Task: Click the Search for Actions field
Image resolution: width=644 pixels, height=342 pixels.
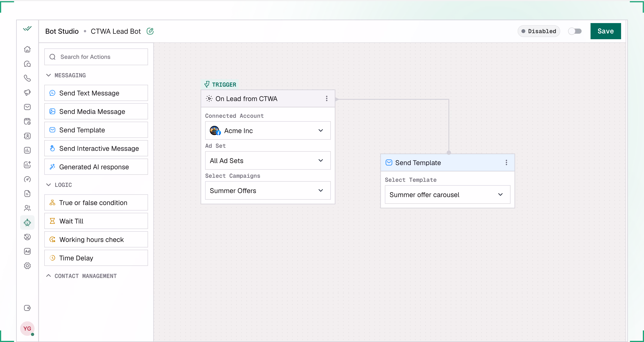Action: 96,57
